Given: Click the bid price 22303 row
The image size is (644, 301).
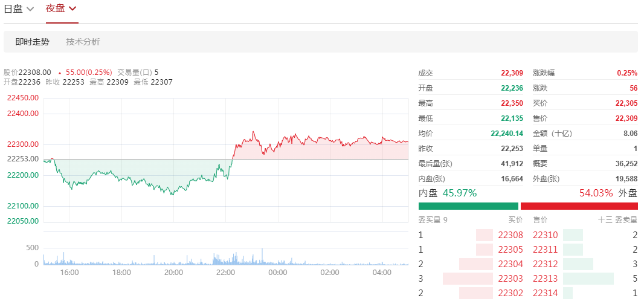Looking at the screenshot, I should click(471, 279).
